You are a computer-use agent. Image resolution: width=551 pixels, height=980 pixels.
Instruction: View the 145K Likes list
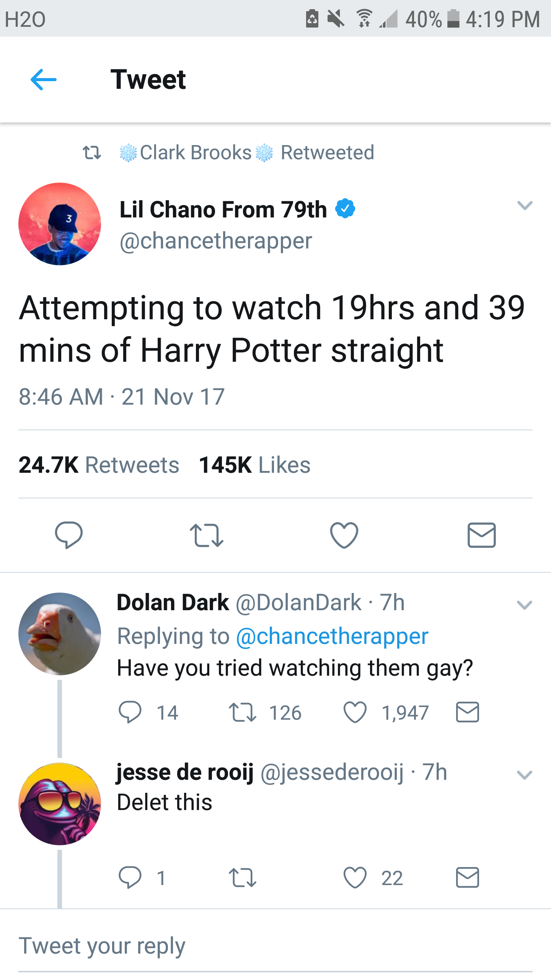point(254,465)
